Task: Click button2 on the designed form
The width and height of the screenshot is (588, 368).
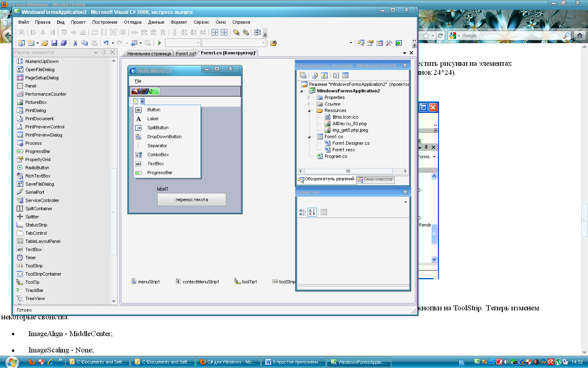Action: (x=145, y=91)
